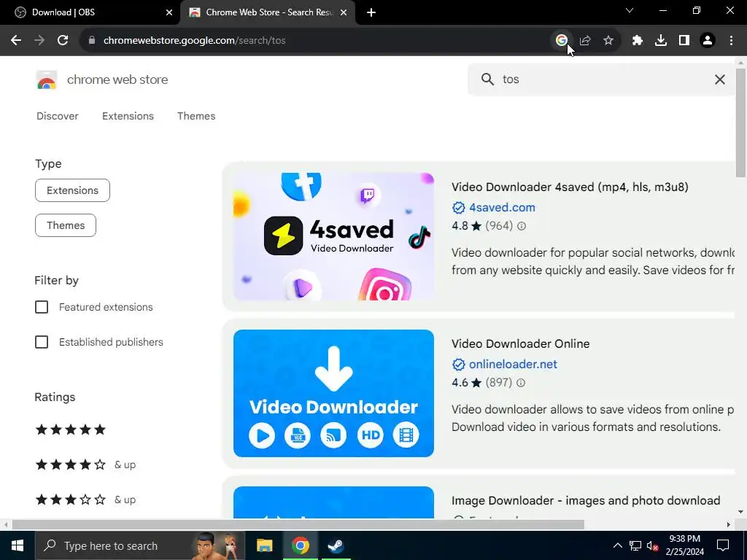Image resolution: width=747 pixels, height=560 pixels.
Task: Reload the Chrome Web Store page
Action: coord(63,41)
